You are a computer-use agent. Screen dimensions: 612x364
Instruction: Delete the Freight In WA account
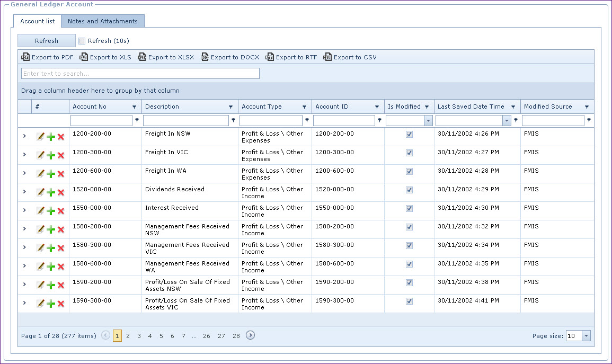tap(61, 174)
